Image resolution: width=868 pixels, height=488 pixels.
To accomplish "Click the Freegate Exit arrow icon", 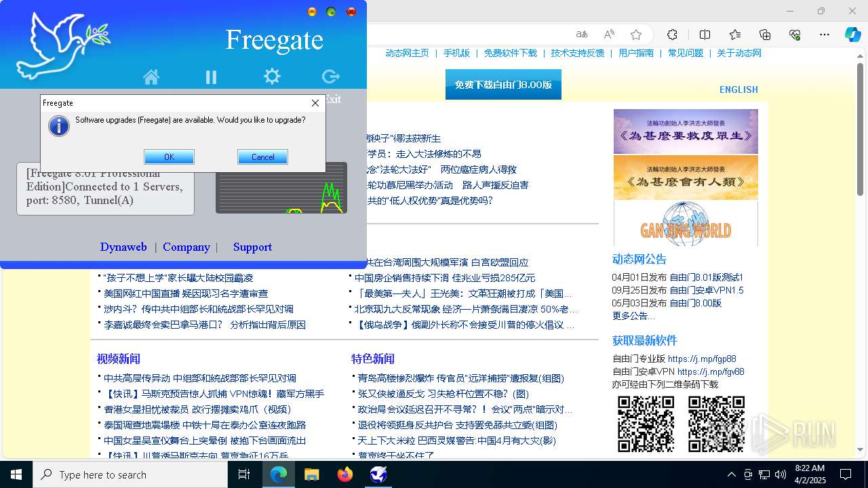I will 331,76.
